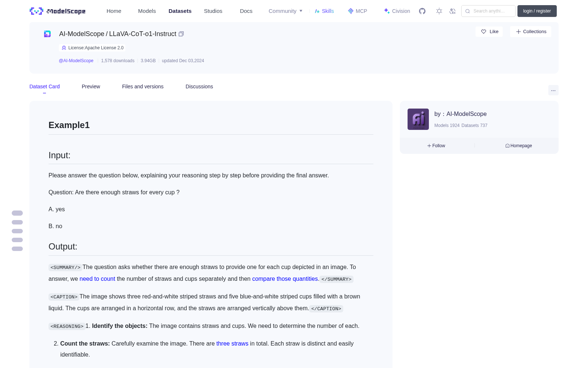This screenshot has width=588, height=368.
Task: Click the 'compare those quantities' link
Action: tap(285, 279)
